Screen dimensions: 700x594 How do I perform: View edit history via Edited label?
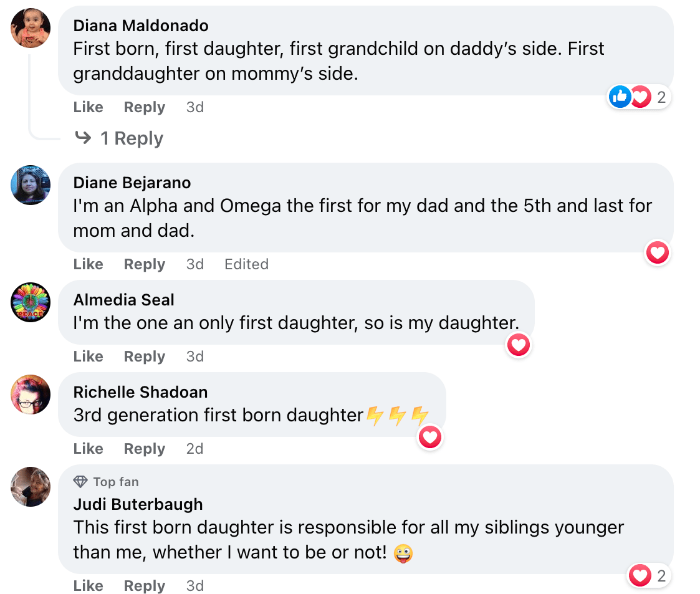pos(246,264)
